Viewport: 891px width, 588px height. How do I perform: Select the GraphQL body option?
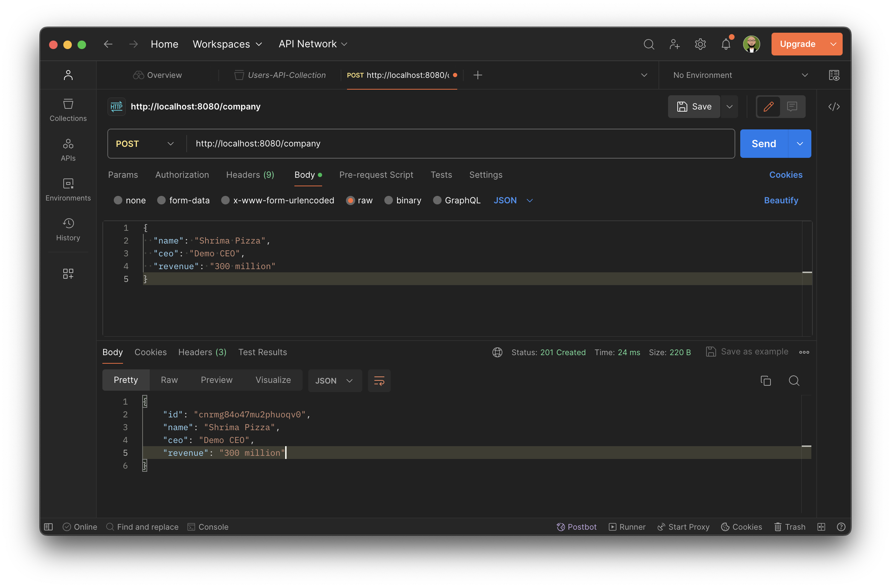(x=457, y=200)
